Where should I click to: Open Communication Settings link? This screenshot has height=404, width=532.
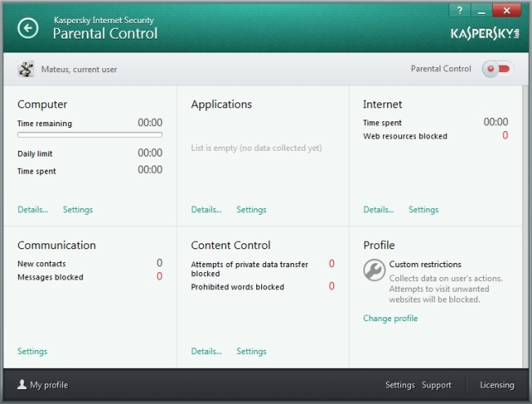(x=32, y=352)
